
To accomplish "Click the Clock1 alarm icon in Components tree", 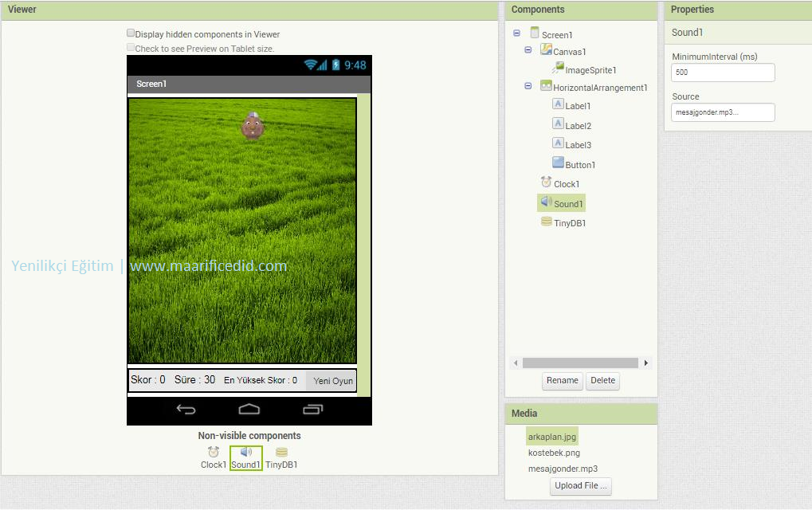I will [546, 182].
